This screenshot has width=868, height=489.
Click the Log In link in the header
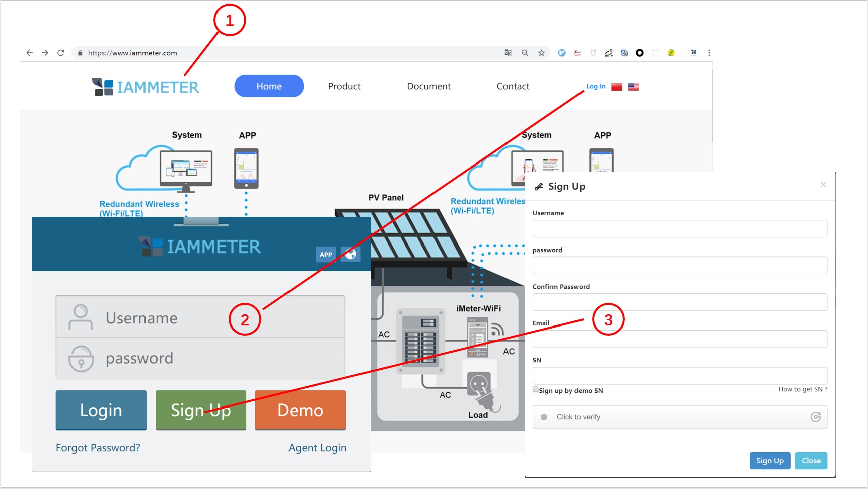(x=596, y=86)
